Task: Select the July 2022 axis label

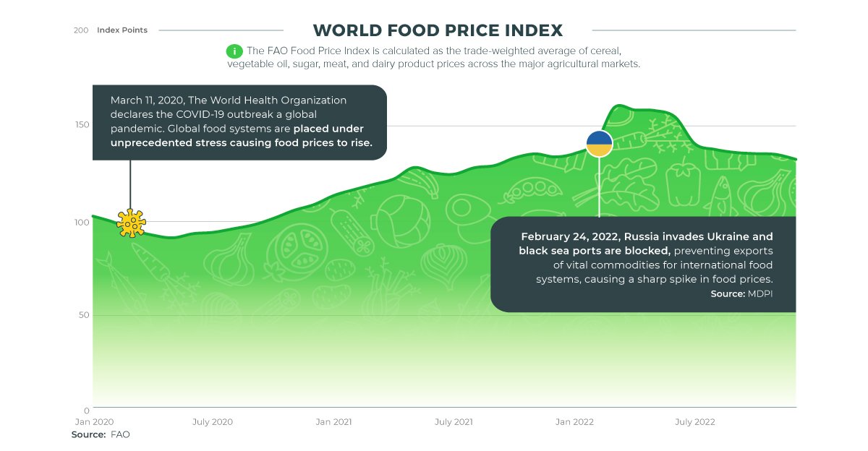Action: [694, 421]
